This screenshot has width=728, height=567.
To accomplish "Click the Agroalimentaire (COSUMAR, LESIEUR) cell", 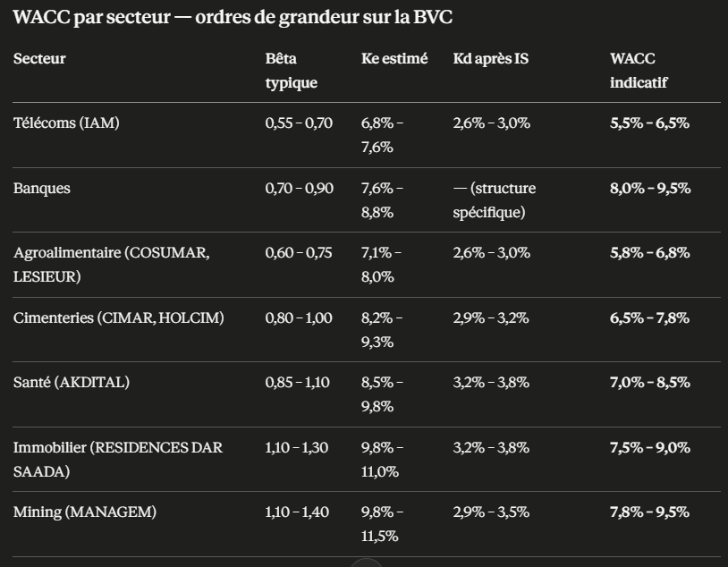I will pos(111,265).
